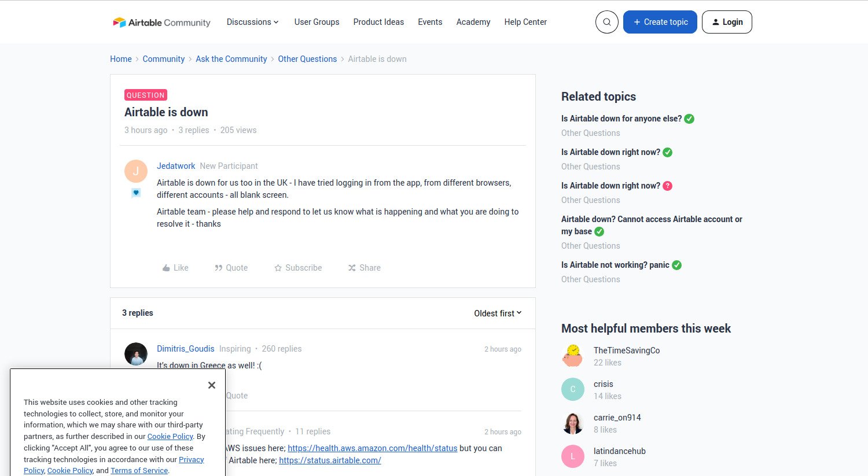Close the cookie notice popup
Image resolution: width=868 pixels, height=476 pixels.
pos(212,385)
